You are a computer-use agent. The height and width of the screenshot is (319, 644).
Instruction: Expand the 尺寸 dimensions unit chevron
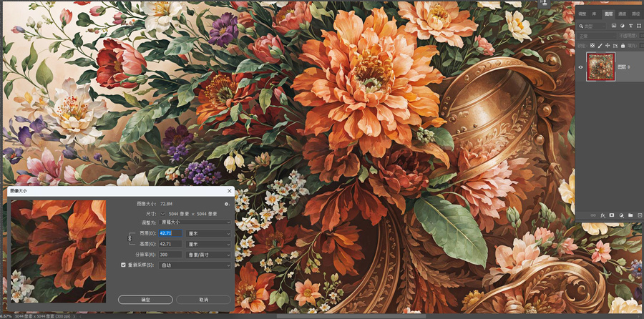(x=162, y=213)
